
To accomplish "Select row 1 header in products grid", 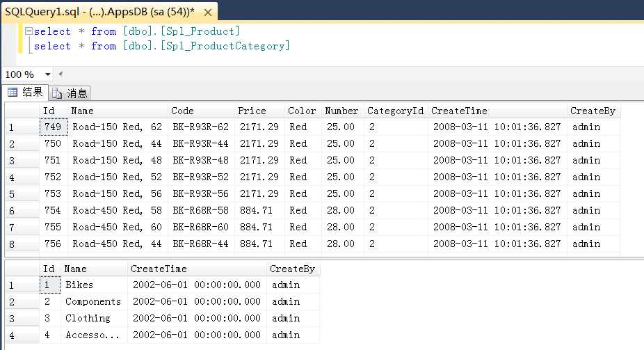I will (21, 127).
